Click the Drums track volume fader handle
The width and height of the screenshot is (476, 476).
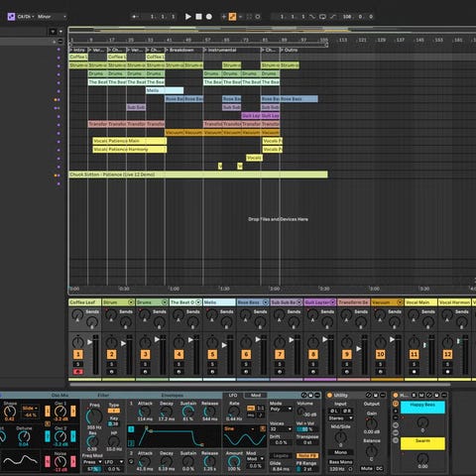click(x=157, y=339)
